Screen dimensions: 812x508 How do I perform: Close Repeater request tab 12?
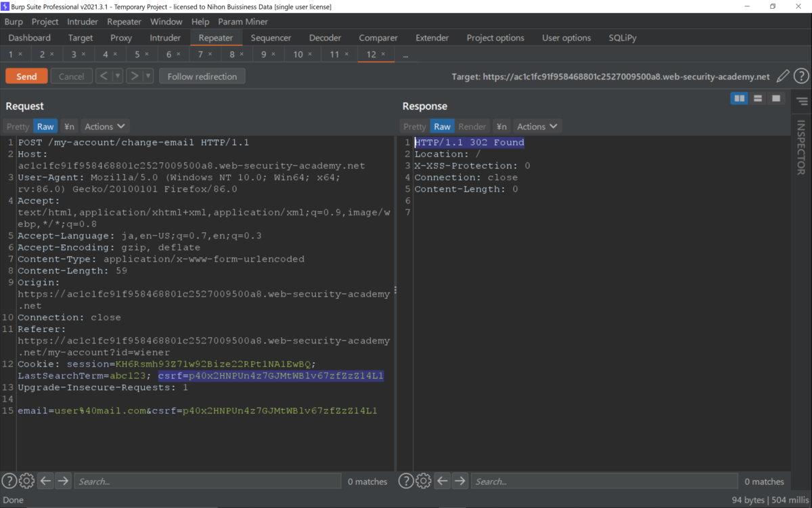point(383,54)
